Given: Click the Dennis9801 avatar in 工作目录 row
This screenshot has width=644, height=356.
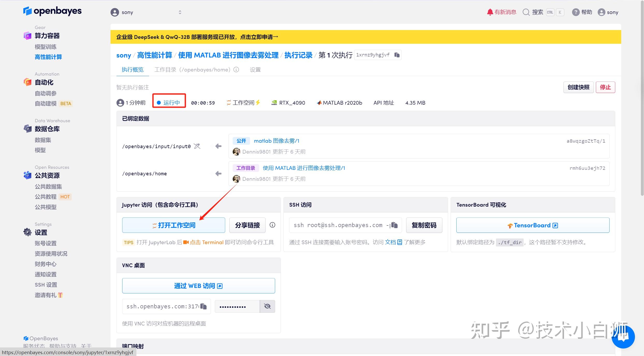Looking at the screenshot, I should click(236, 179).
